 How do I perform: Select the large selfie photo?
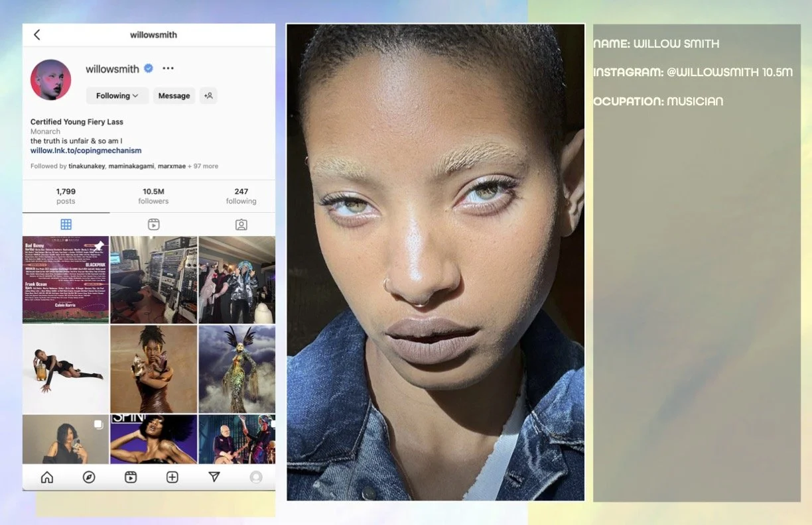pos(435,262)
